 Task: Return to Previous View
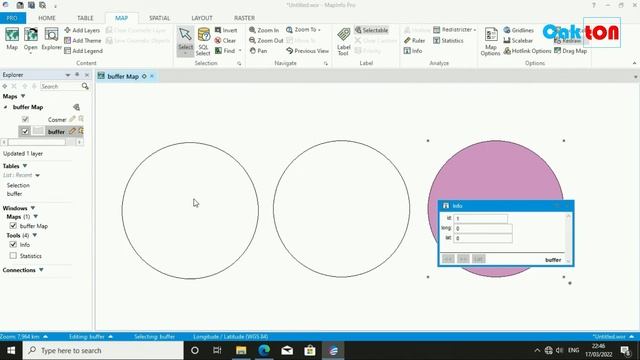coord(307,51)
